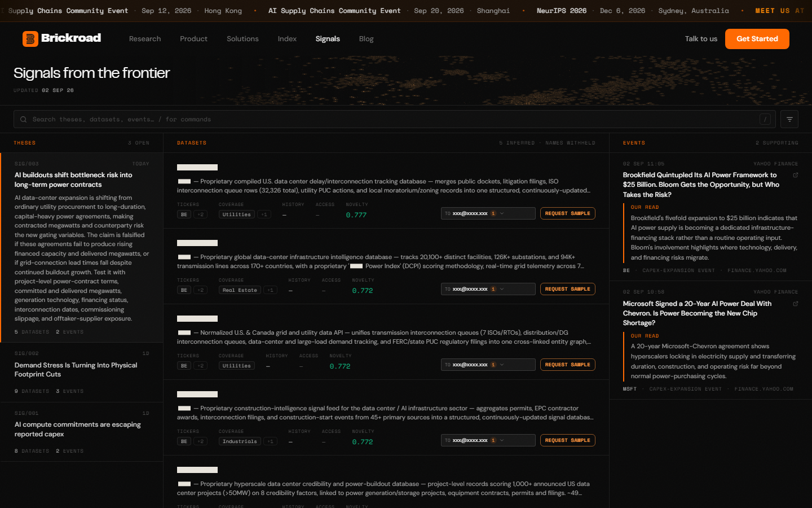Screen dimensions: 812x508
Task: Expand +2 tickers in U.S. data center delay row
Action: pos(200,214)
